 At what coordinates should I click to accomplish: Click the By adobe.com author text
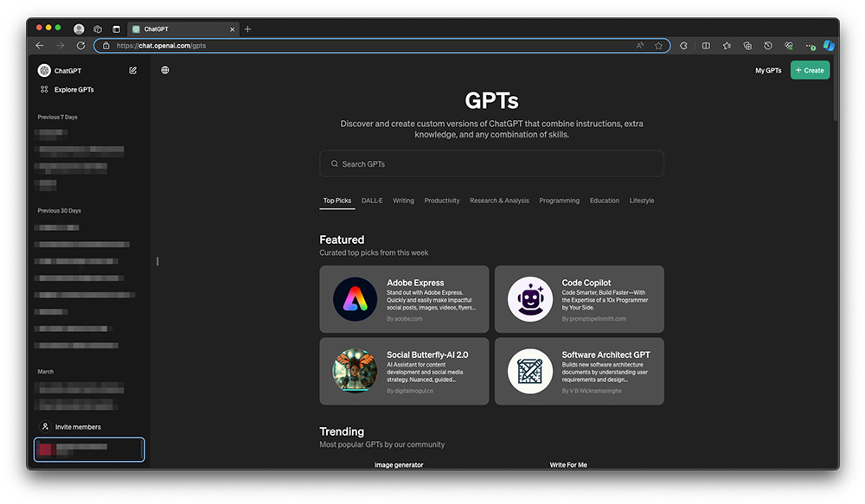[x=404, y=319]
